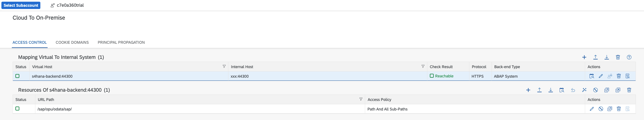Image resolution: width=644 pixels, height=120 pixels.
Task: Delete the s4hana-backend:44300 mapping row
Action: (x=618, y=76)
